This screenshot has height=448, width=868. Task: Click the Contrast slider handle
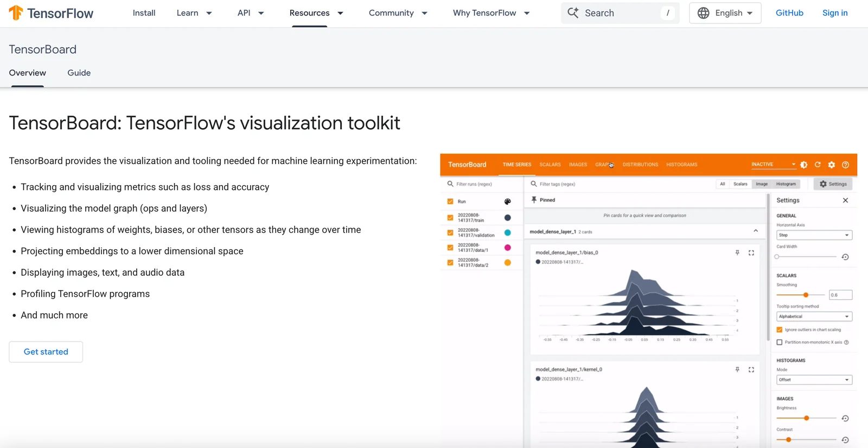tap(788, 440)
